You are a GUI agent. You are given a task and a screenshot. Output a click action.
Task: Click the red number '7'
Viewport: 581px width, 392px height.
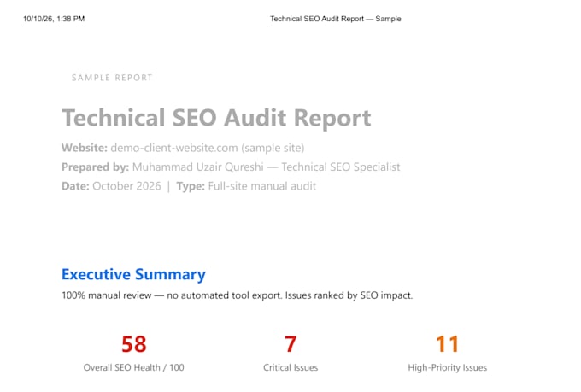(290, 344)
